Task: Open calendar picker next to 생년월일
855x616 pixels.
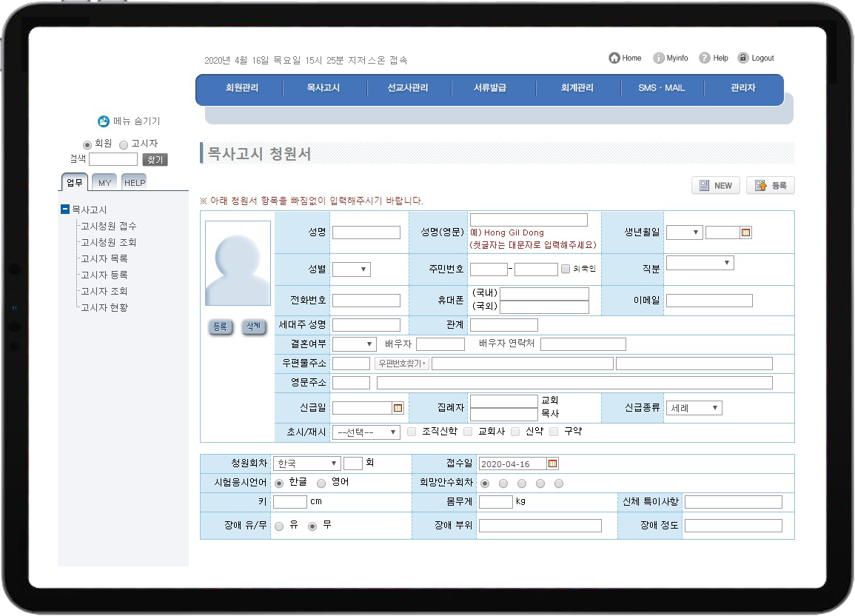Action: [745, 232]
